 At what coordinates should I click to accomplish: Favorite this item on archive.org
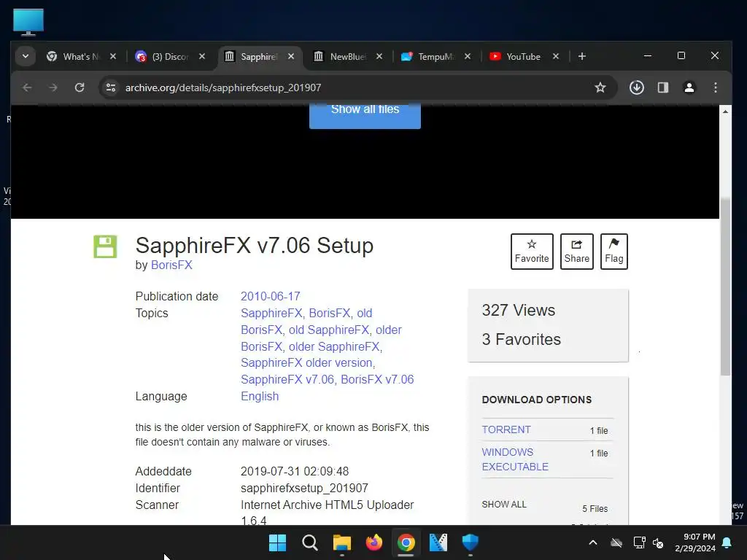532,252
